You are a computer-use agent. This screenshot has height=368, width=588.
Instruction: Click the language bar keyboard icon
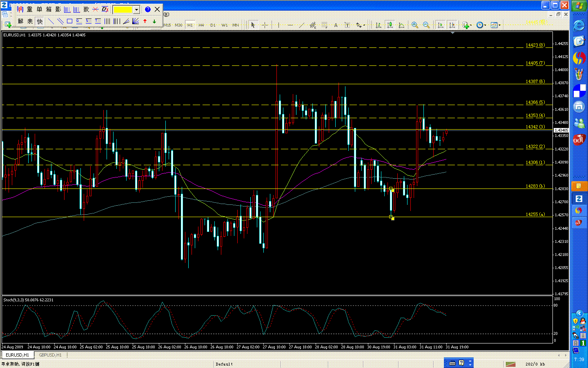click(452, 363)
